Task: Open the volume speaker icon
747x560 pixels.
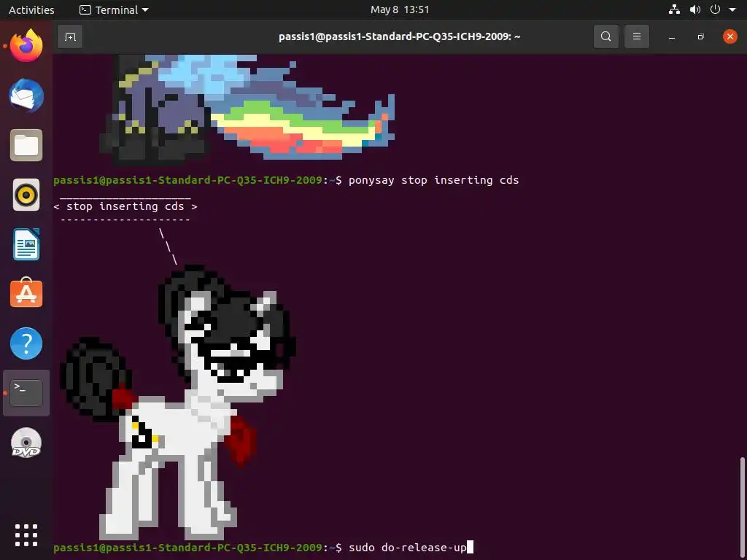Action: click(695, 9)
